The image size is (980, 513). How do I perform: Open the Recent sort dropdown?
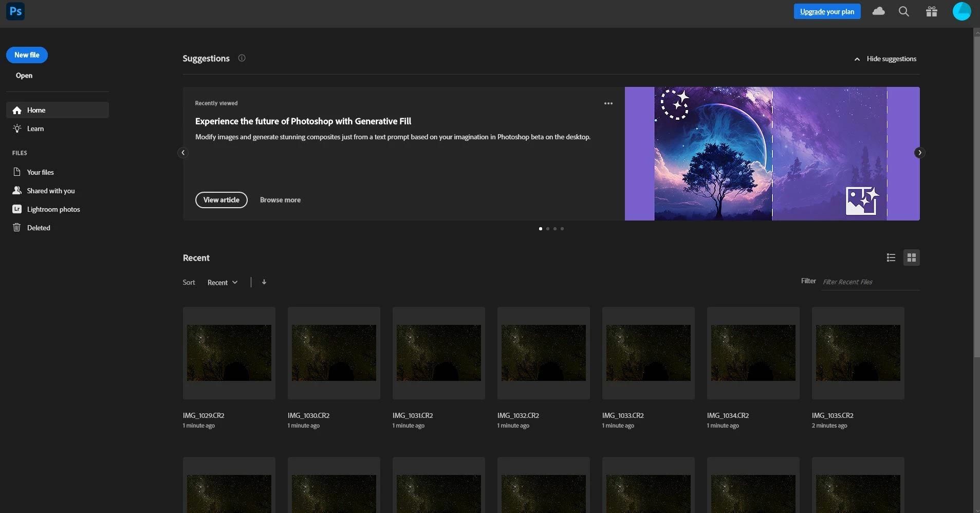(223, 282)
